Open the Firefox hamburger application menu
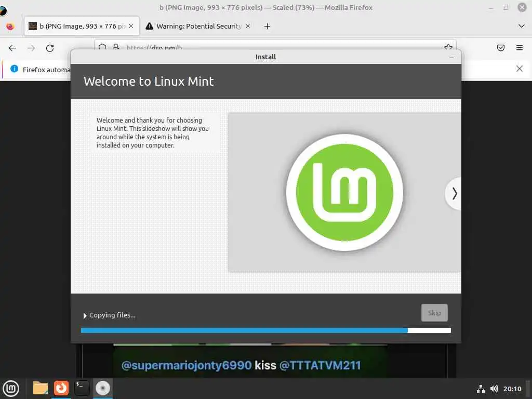 (x=519, y=48)
